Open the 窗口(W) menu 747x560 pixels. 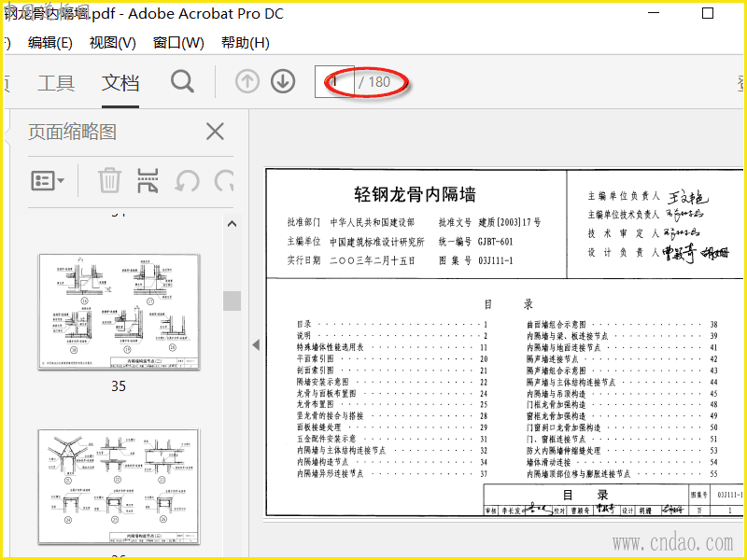pos(178,43)
